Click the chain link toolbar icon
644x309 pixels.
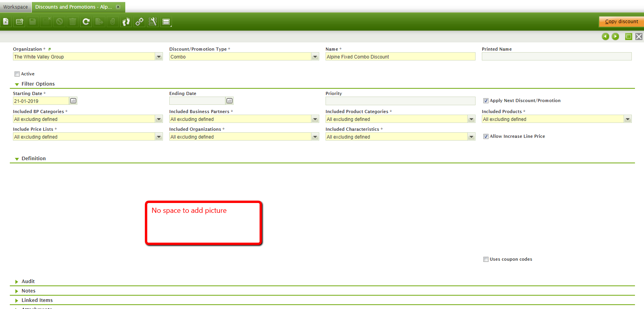139,22
